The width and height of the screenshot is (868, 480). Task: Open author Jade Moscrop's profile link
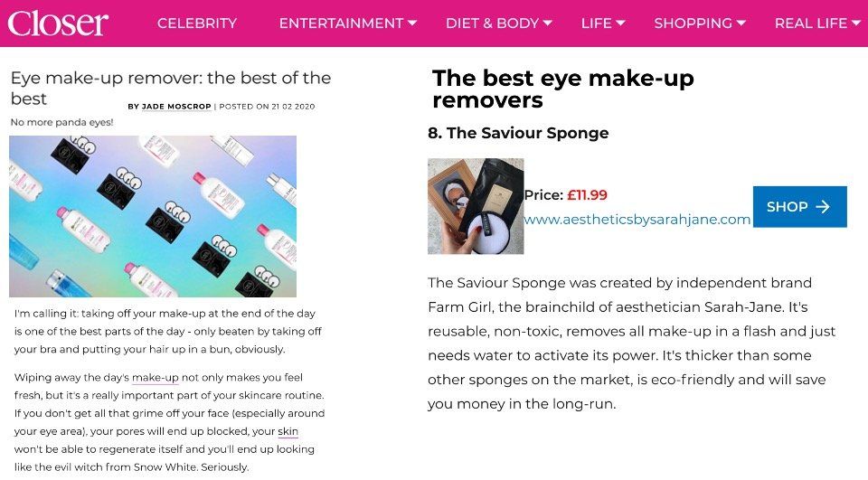pyautogui.click(x=176, y=107)
